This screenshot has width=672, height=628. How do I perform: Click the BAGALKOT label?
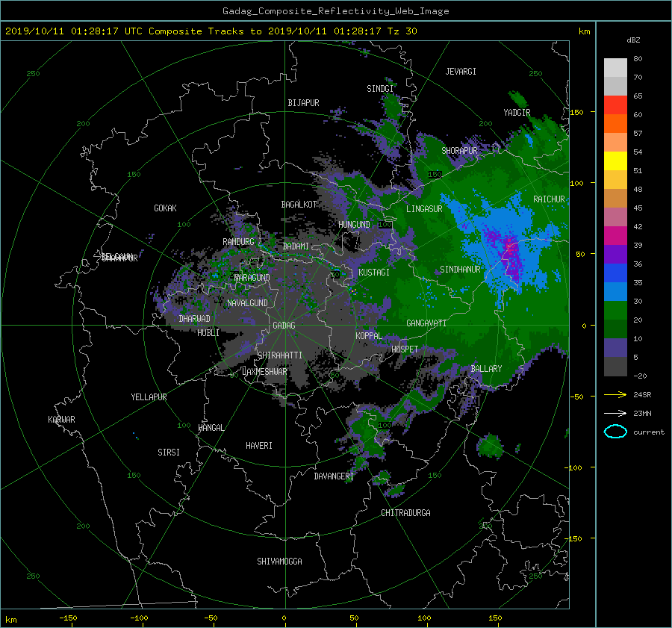pos(299,205)
